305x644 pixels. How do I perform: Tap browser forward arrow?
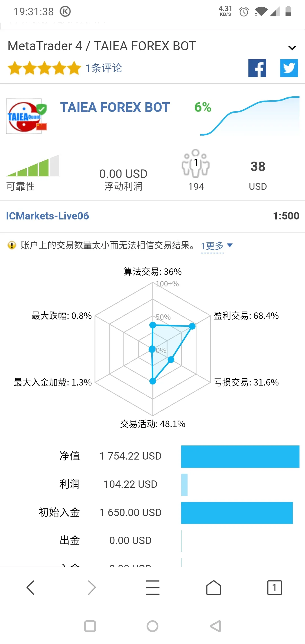[x=92, y=588]
